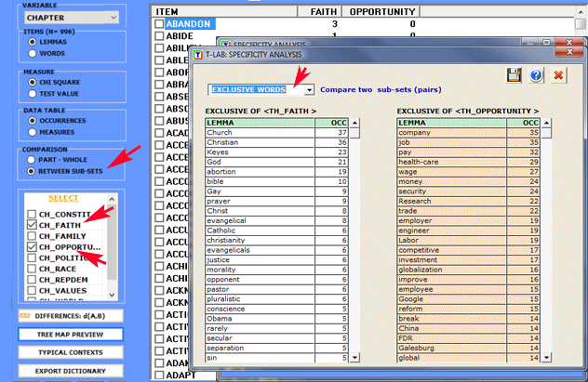Click the T-LAB logo icon in the title bar

tap(197, 55)
